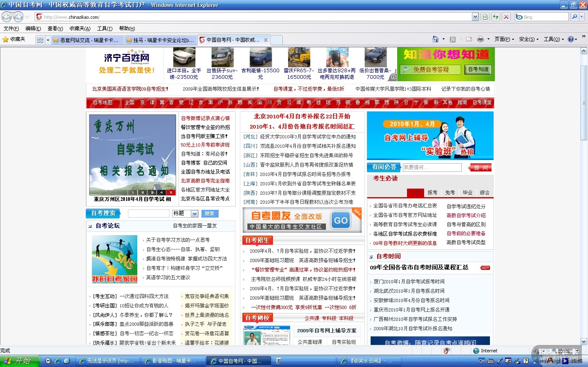Click the blue GO button on 自考盟友 banner
The height and width of the screenshot is (367, 588).
coord(341,220)
